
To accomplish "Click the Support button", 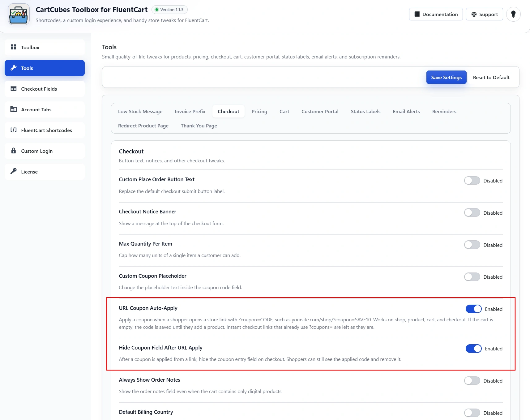I will pyautogui.click(x=484, y=14).
